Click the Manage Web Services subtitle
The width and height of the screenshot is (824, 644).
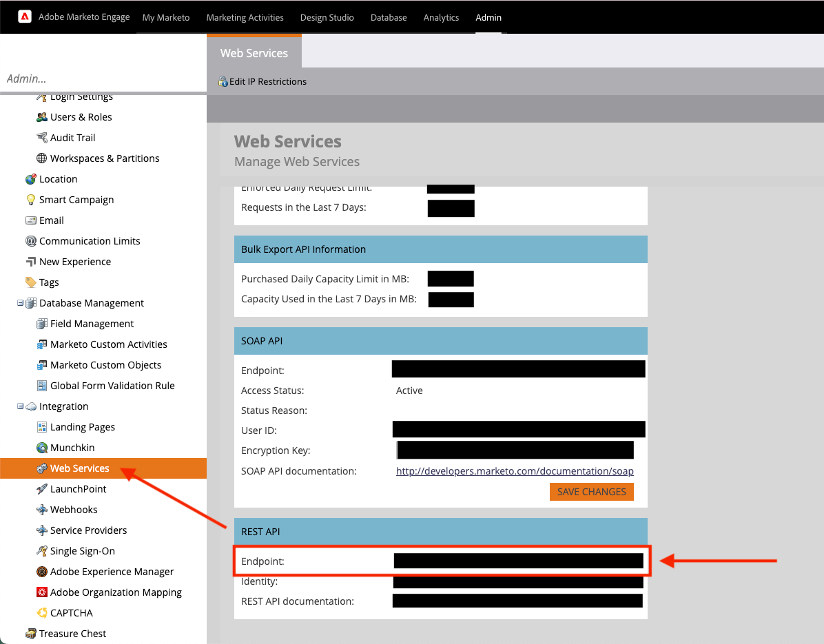[297, 162]
